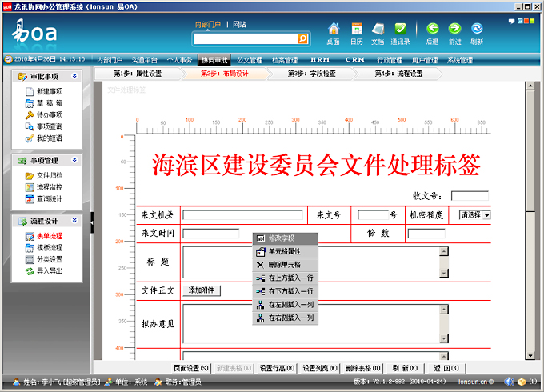
Task: Choose 删除单元格 in context menu
Action: tap(285, 265)
